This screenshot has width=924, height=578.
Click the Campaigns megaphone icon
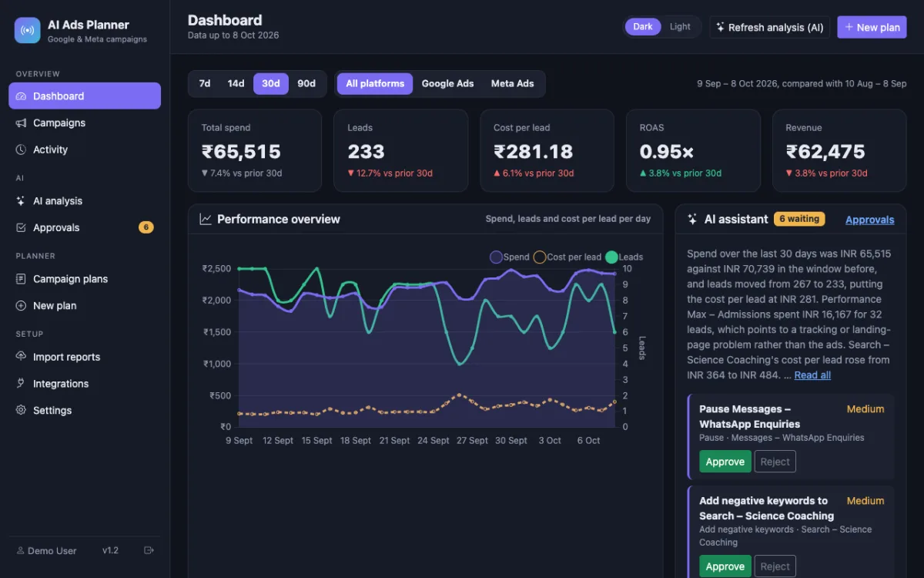pos(21,123)
